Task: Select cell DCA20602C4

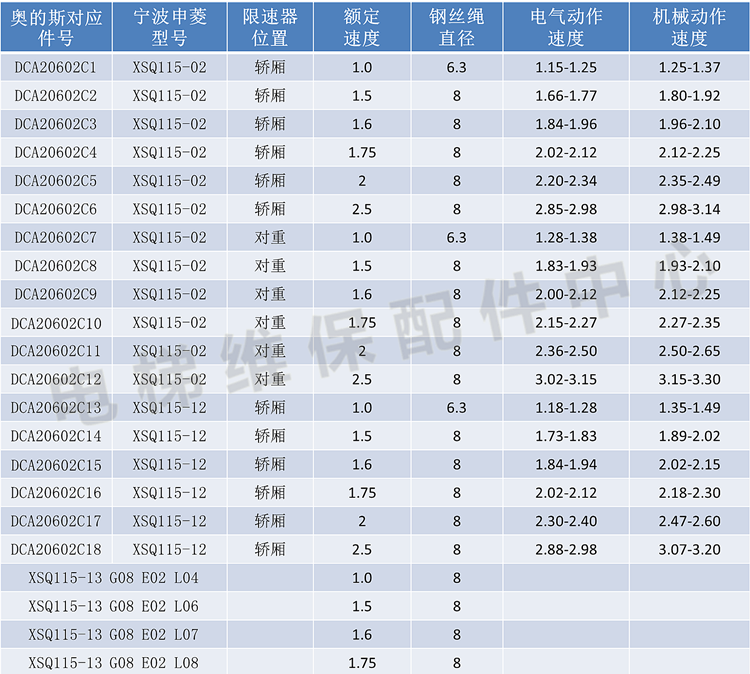Action: tap(56, 153)
